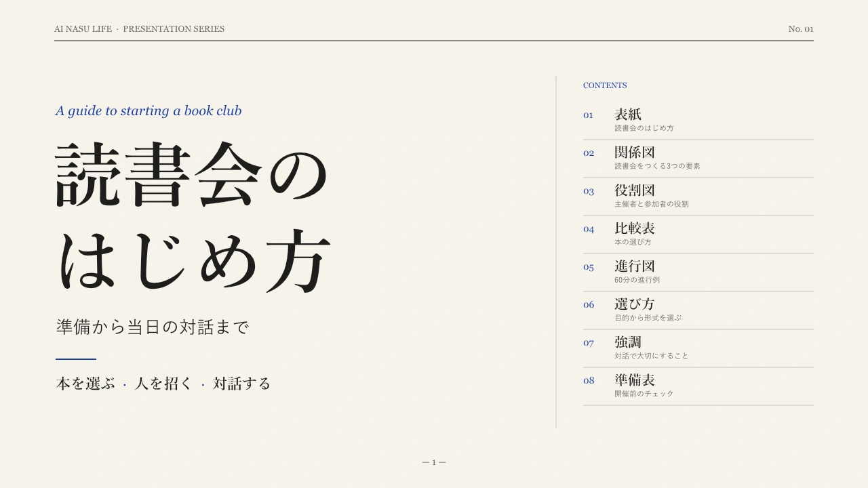
Task: Click the description '主催者と参加者の役割'
Action: 652,204
